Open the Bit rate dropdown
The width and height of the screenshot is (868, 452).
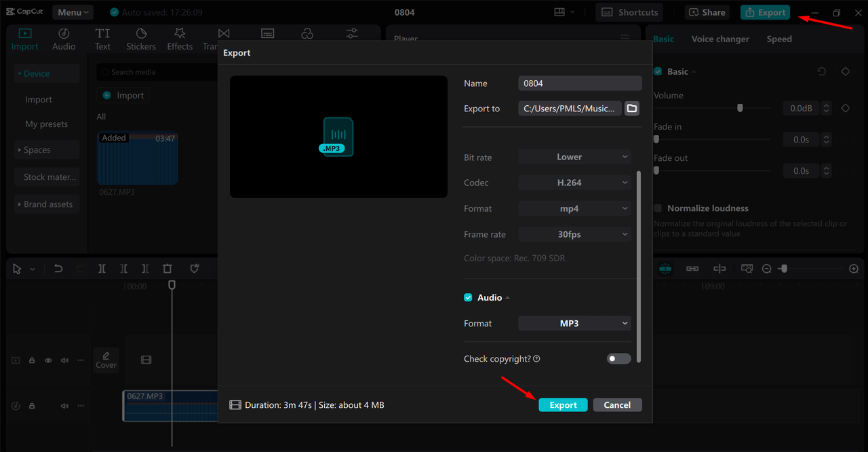point(574,157)
